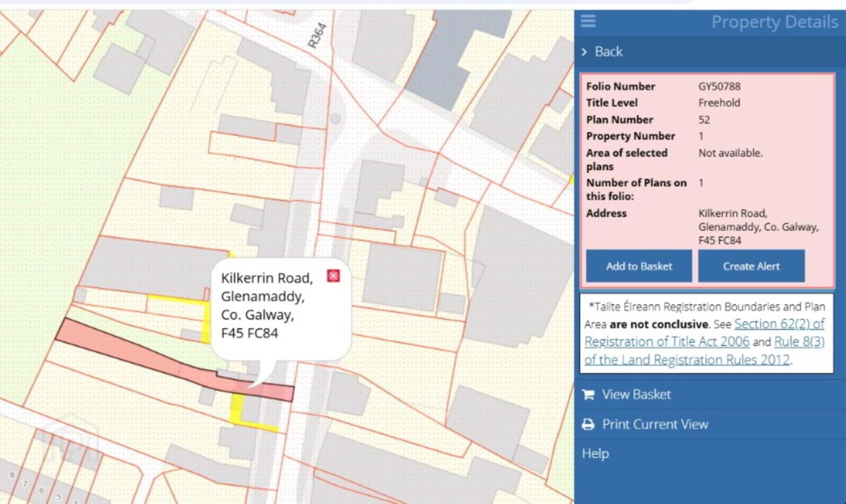Open Rule 8(3) Land Registration Rules link
846x504 pixels.
click(x=704, y=350)
